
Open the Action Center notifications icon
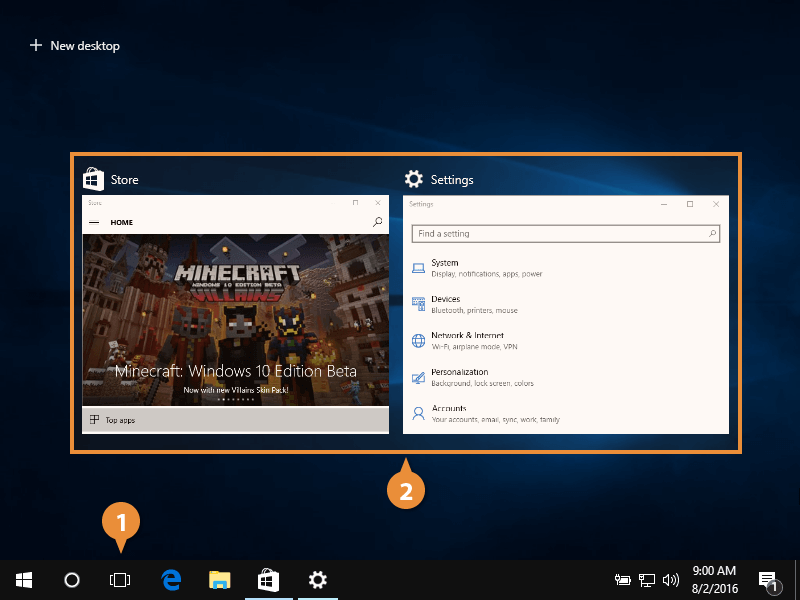click(x=770, y=581)
